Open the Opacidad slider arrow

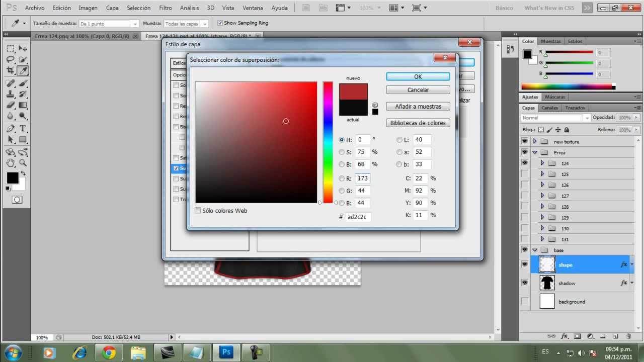(637, 118)
